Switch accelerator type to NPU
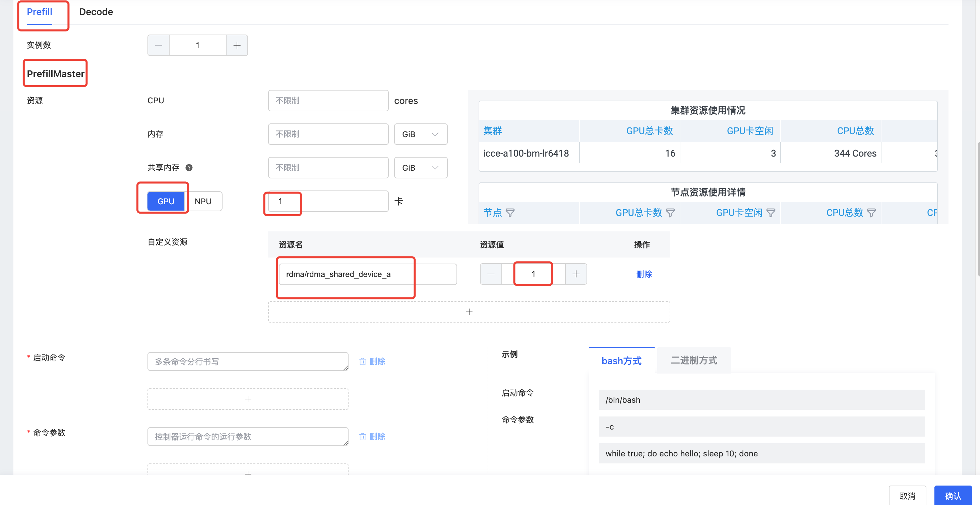The height and width of the screenshot is (505, 980). pyautogui.click(x=203, y=201)
